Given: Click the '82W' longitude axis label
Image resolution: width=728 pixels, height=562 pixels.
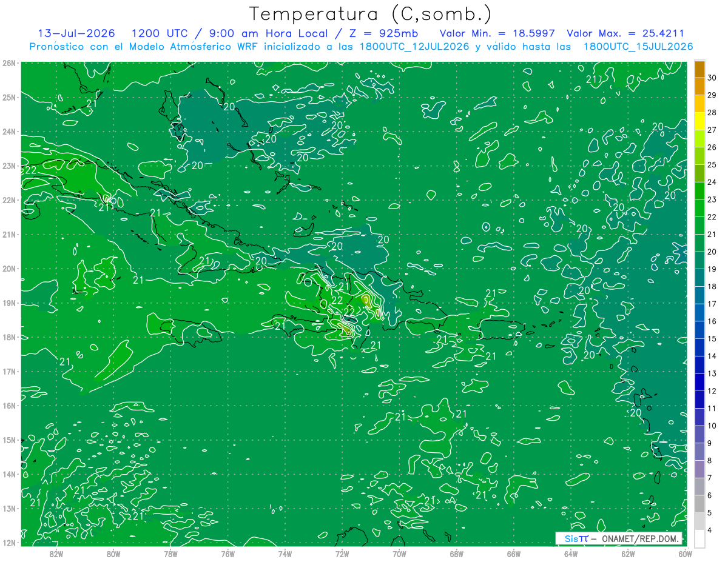Looking at the screenshot, I should (x=56, y=553).
